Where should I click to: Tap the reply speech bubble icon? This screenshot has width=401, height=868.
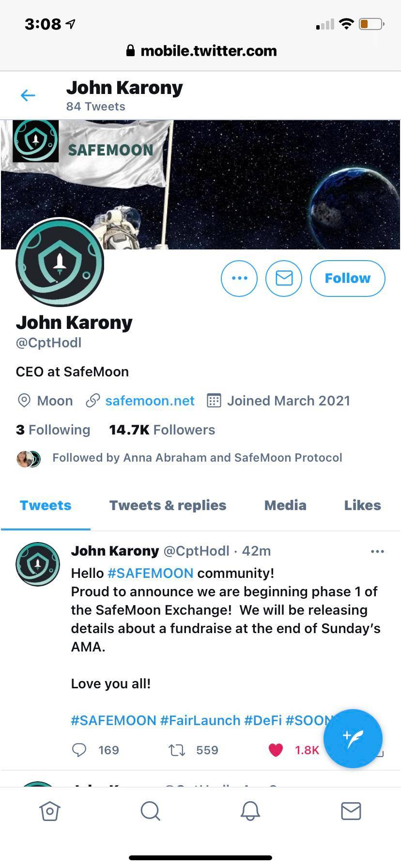(x=79, y=750)
